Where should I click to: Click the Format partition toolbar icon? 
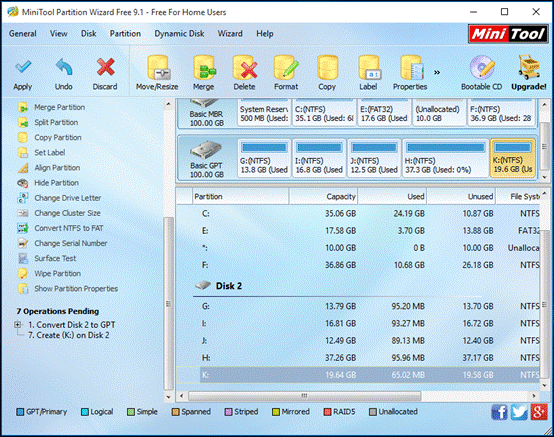point(286,68)
